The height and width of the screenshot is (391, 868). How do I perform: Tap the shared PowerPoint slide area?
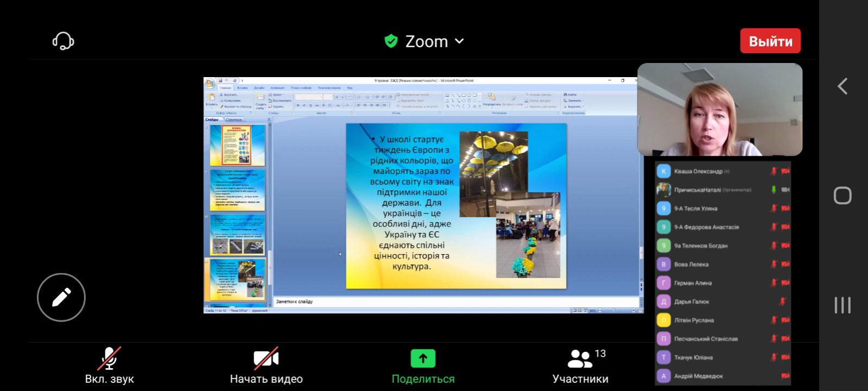tap(456, 206)
